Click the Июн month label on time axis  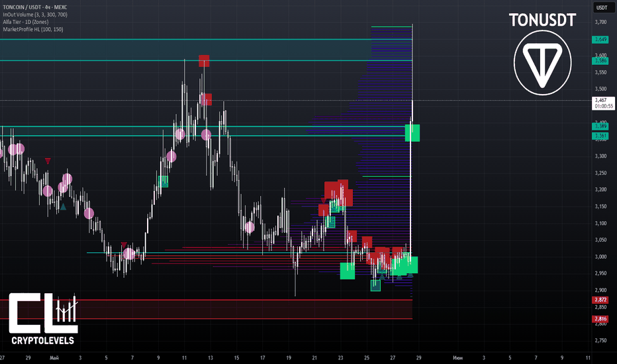[x=457, y=357]
